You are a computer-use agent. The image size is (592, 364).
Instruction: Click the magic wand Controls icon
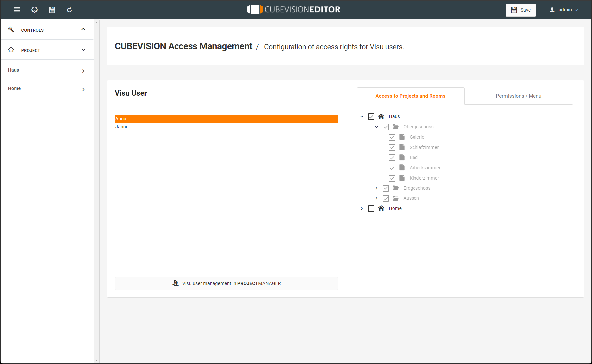(11, 29)
